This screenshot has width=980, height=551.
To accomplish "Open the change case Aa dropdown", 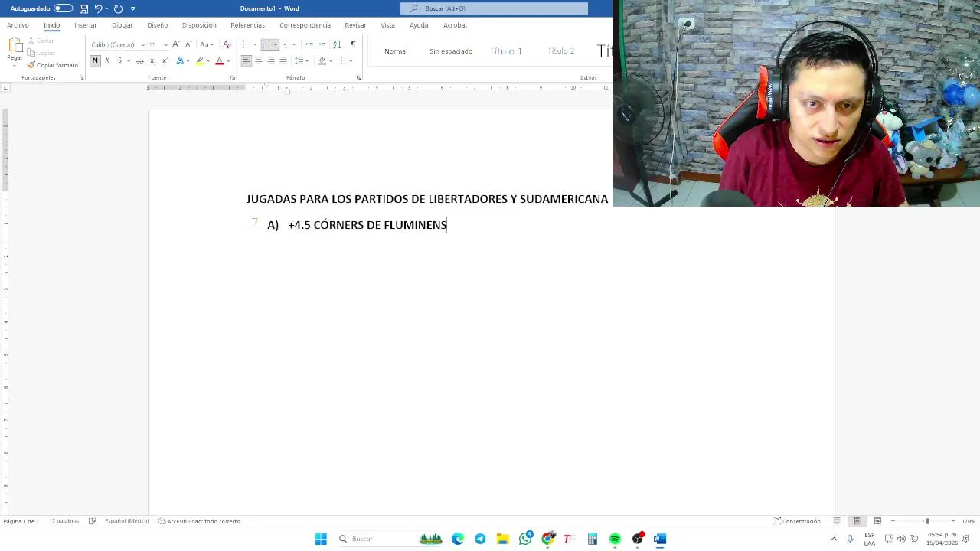I will point(207,44).
